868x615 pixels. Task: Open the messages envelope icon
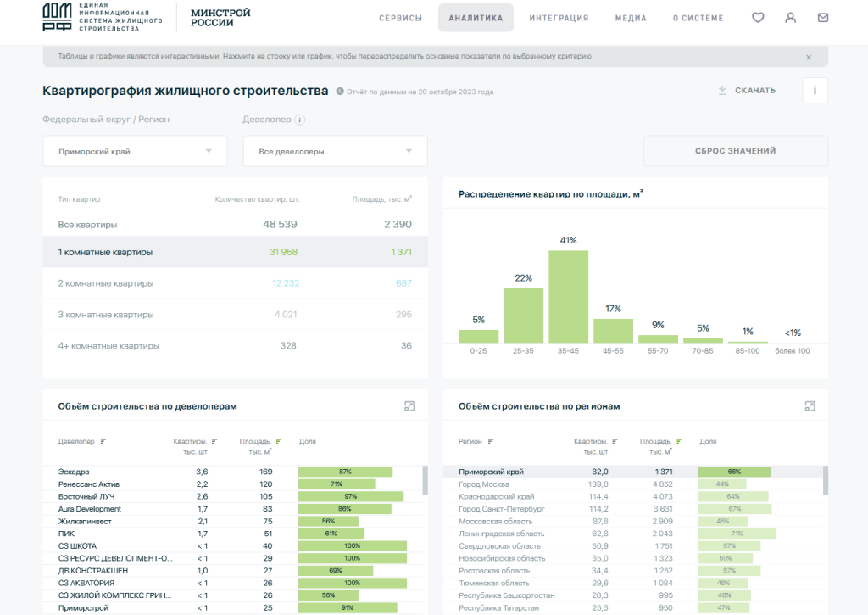[822, 18]
